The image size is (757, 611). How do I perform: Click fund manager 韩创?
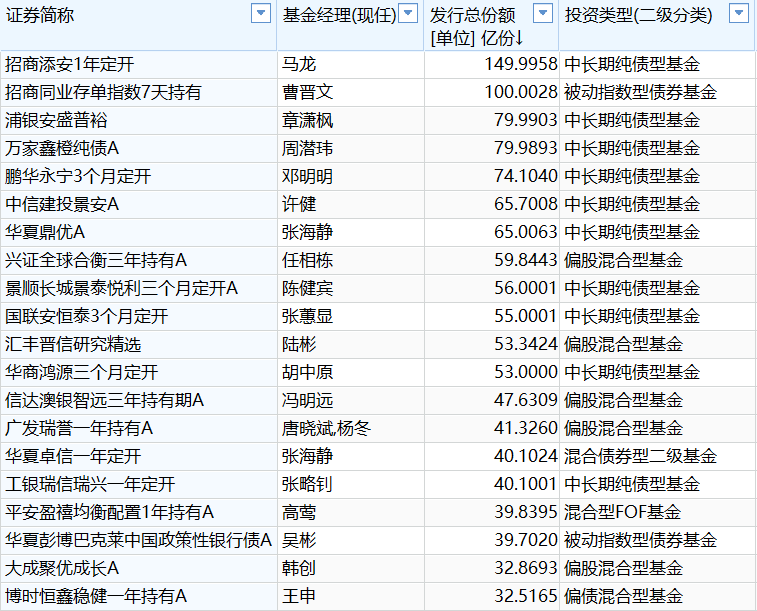(299, 568)
